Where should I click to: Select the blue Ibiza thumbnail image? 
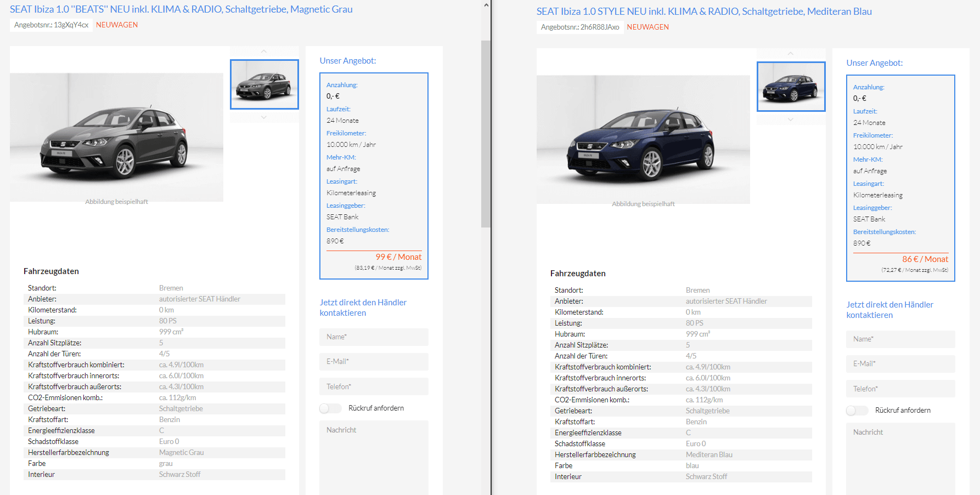[x=791, y=87]
